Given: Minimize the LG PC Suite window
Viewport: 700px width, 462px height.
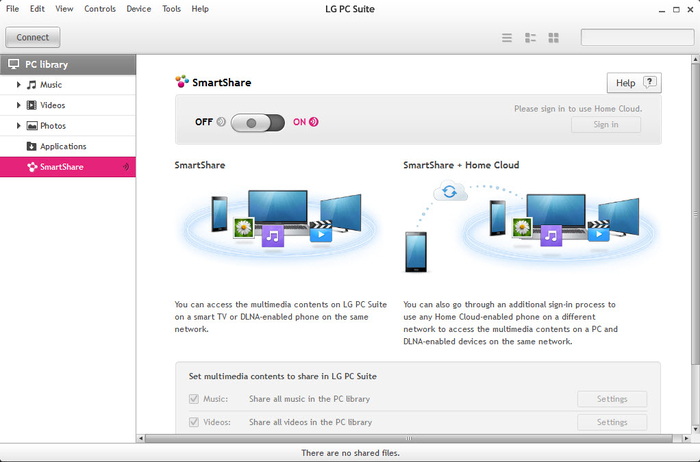Looking at the screenshot, I should 662,9.
